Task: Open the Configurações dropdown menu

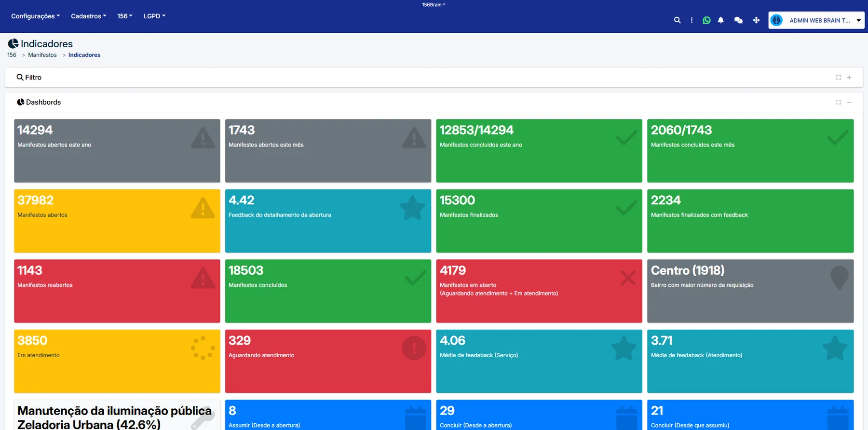Action: click(36, 16)
